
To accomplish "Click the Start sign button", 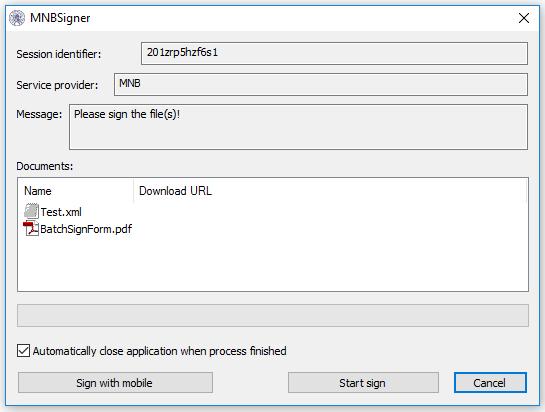I will (363, 383).
